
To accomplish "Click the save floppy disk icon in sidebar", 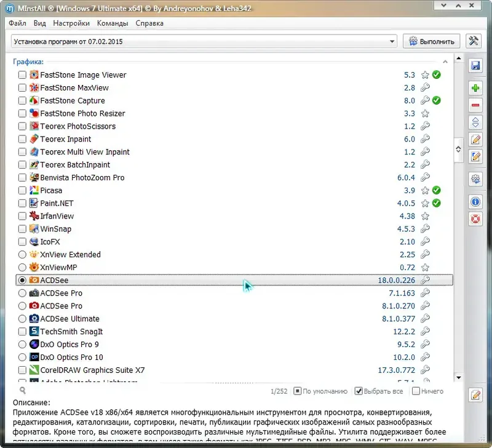I will coord(475,65).
